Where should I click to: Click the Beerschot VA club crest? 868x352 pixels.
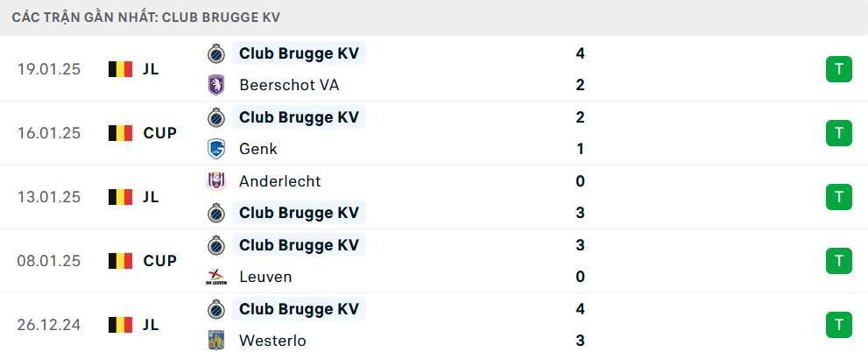coord(215,85)
